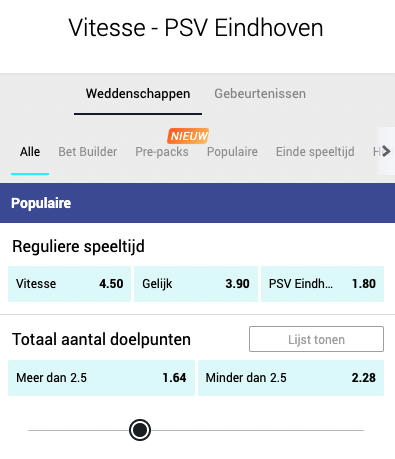Choose Meer dan 2.5 at 1.64

101,378
